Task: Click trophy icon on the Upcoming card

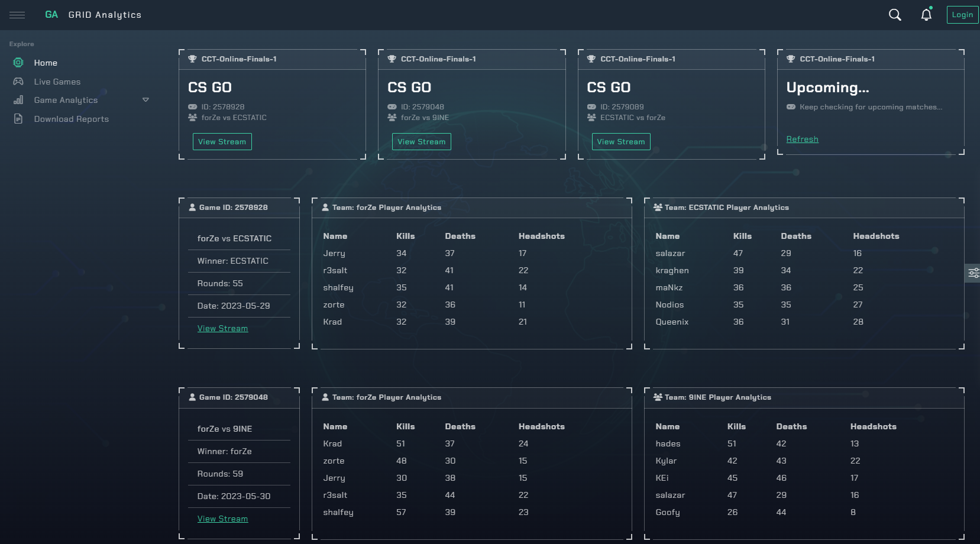Action: tap(791, 59)
